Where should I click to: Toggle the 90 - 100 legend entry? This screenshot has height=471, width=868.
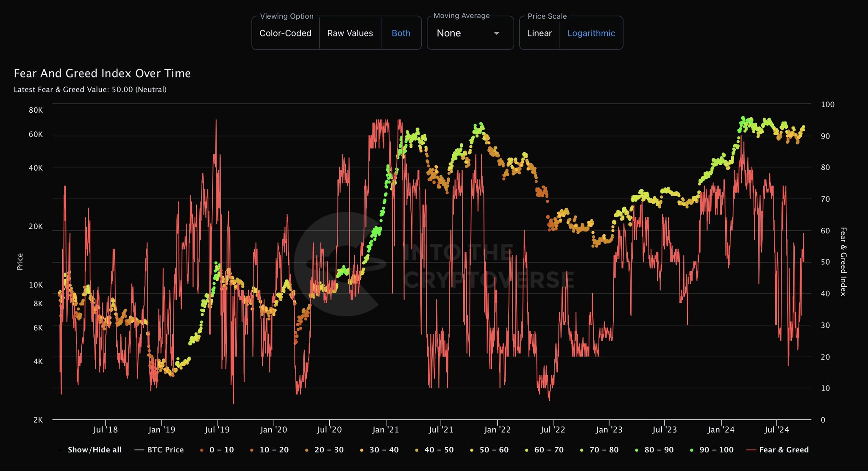[716, 450]
